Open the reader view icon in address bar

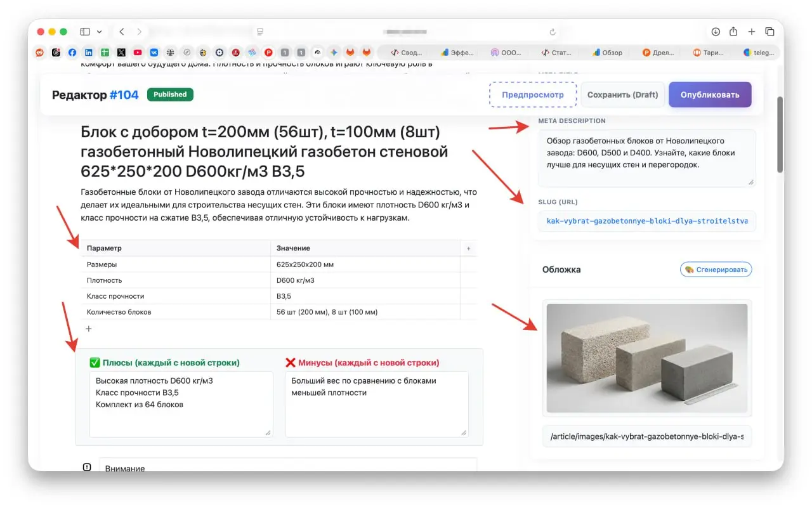click(x=259, y=32)
